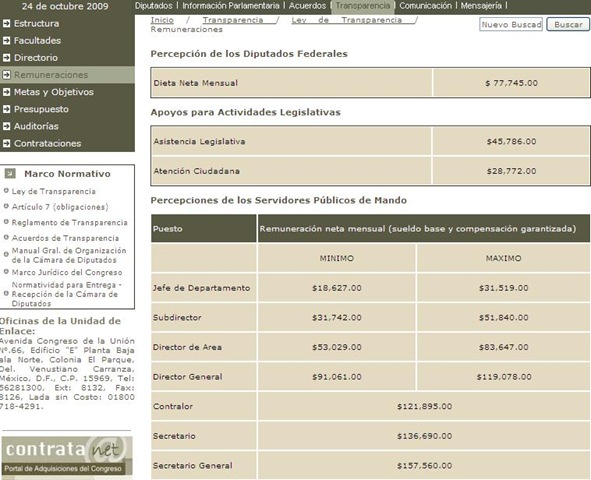Click the bullet icon beside Ley de Transparencia

(x=6, y=191)
